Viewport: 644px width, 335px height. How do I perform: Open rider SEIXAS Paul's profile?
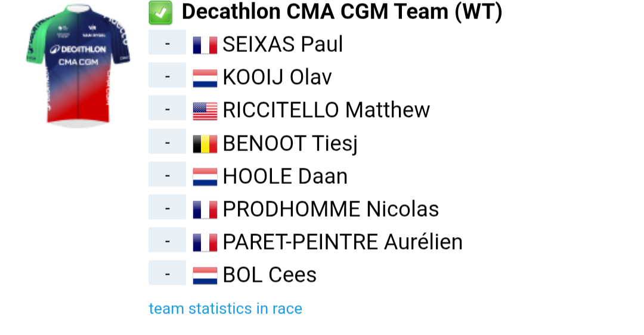[283, 44]
